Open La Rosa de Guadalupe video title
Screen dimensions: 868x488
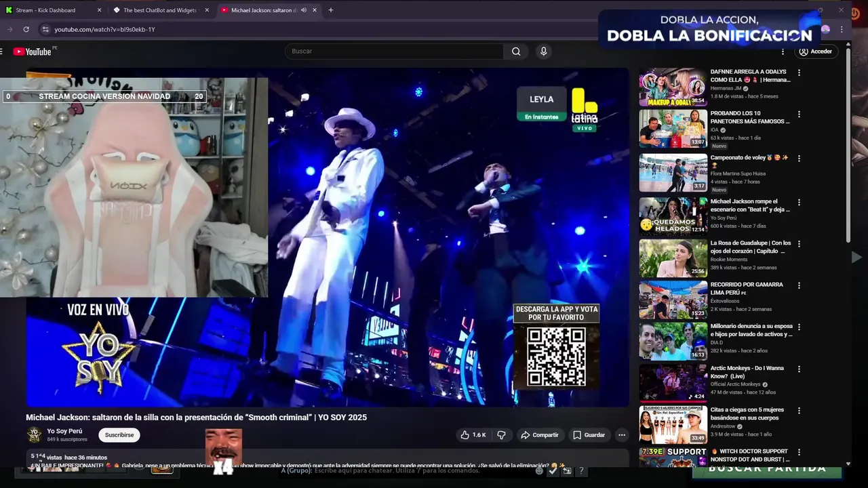[x=751, y=247]
